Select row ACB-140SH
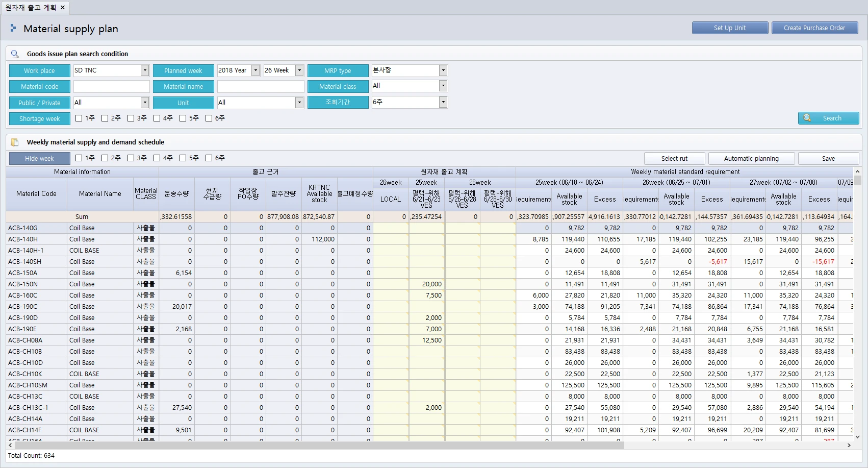 click(429, 262)
